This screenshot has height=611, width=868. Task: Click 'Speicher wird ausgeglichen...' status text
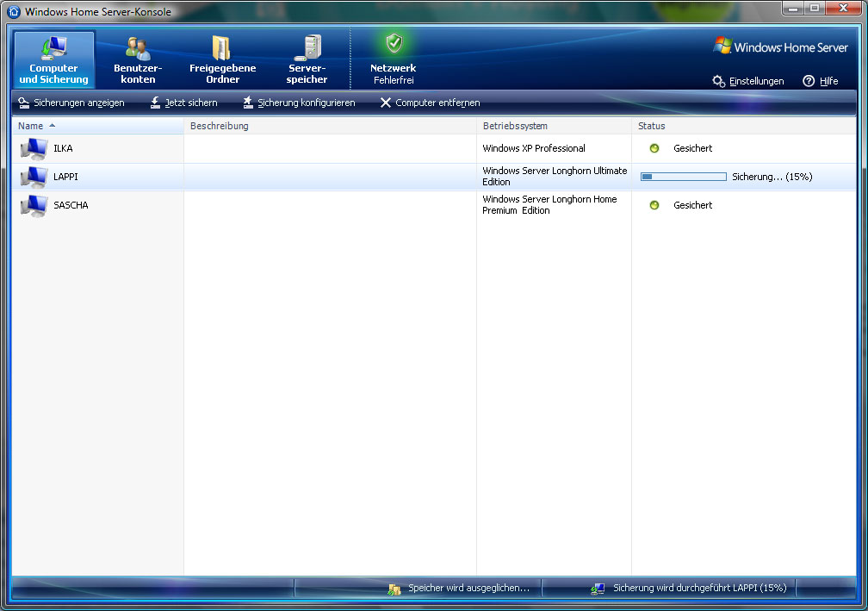point(468,588)
